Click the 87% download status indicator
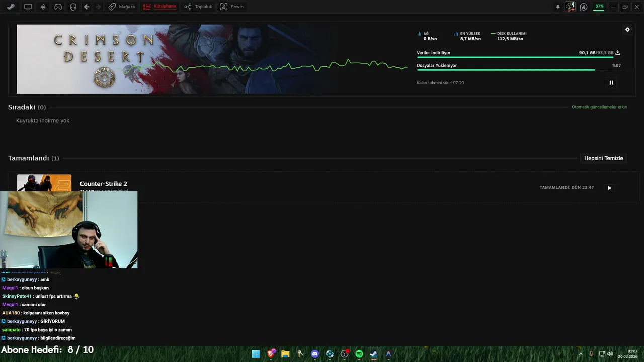Screen dimensions: 644x362 click(x=599, y=7)
